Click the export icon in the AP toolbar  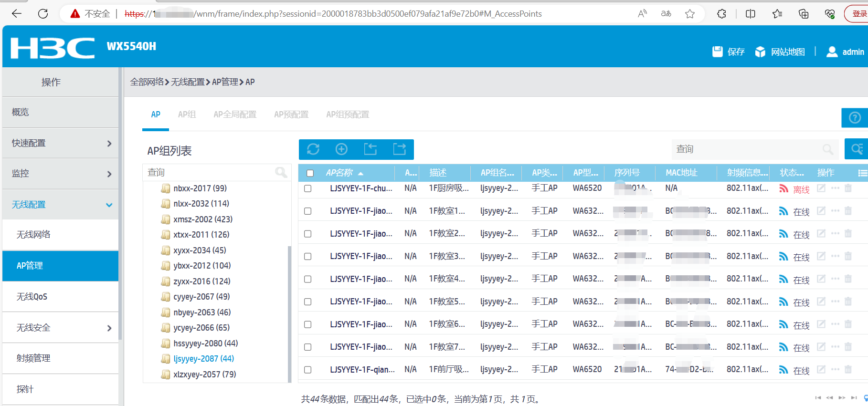pyautogui.click(x=399, y=149)
